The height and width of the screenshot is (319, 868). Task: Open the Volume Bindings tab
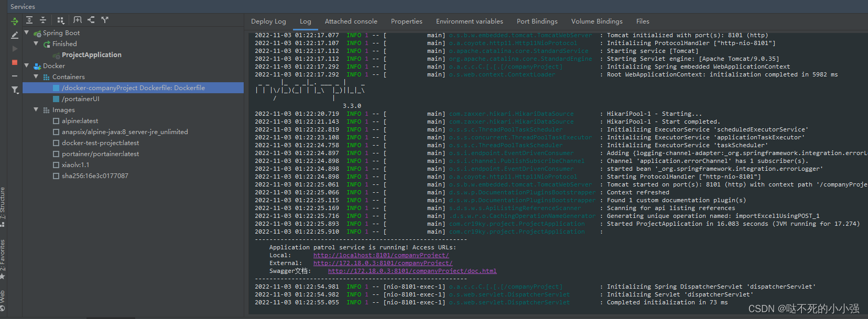tap(597, 21)
